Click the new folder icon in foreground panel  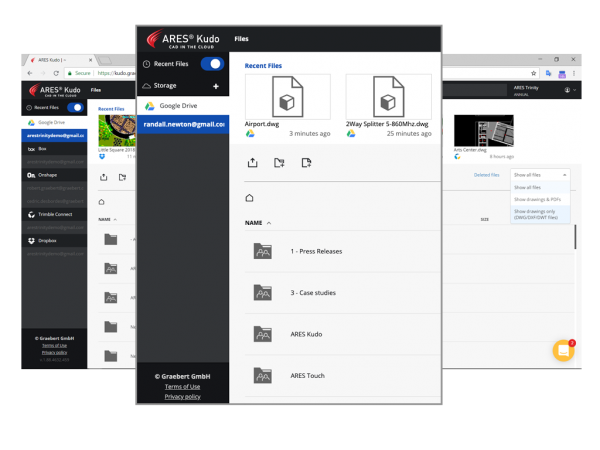(279, 162)
